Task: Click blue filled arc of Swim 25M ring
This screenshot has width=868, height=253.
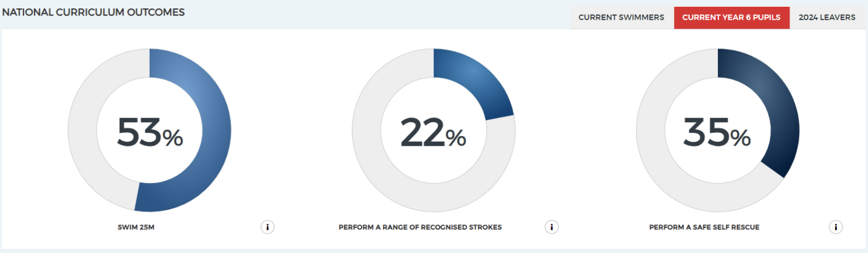Action: pyautogui.click(x=216, y=131)
